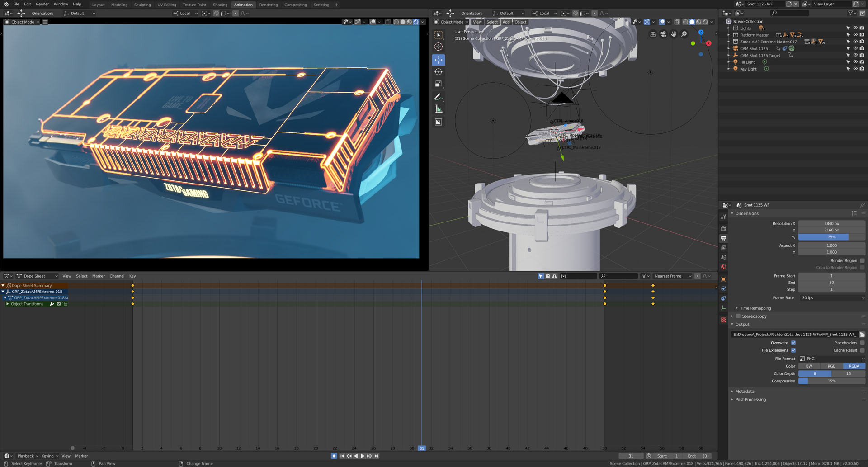Pin the properties editor context
Image resolution: width=868 pixels, height=467 pixels.
(862, 205)
